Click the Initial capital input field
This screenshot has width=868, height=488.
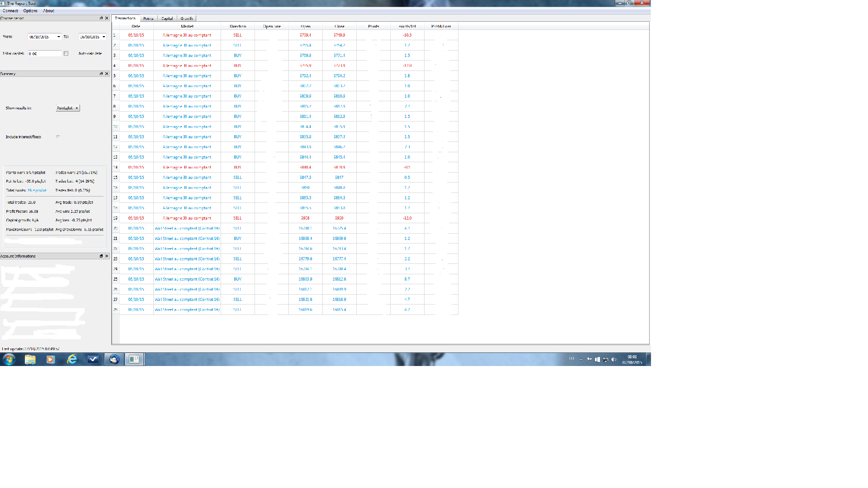pyautogui.click(x=44, y=53)
